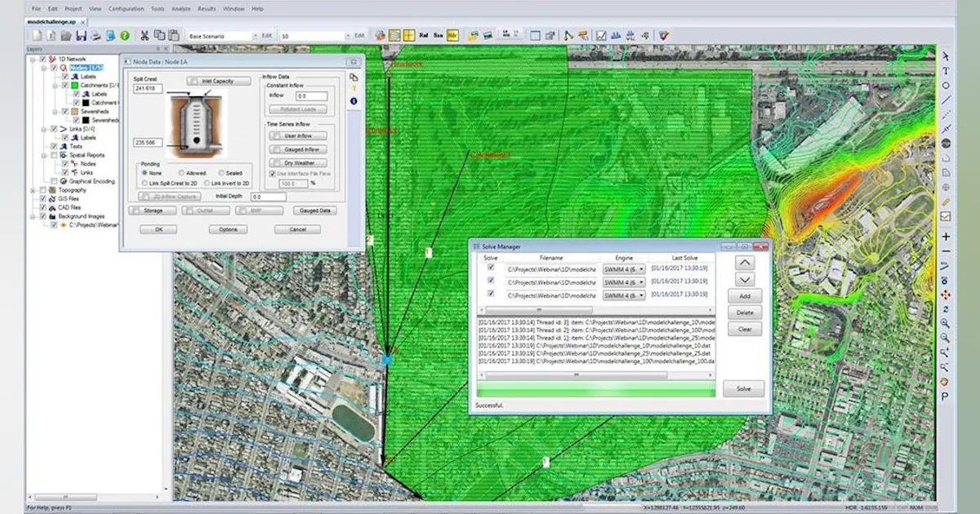Select the Sealed ponding radio button
The width and height of the screenshot is (980, 514).
point(221,173)
